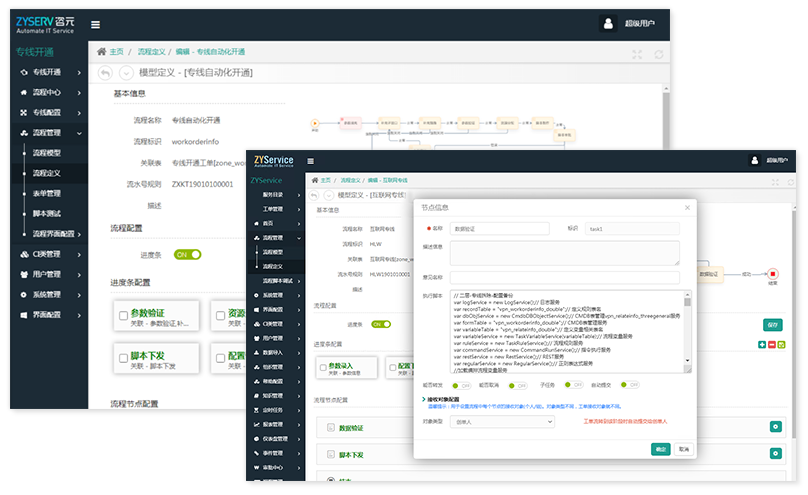Screen dimensions: 808x495
Task: Click the red minus icon under 保存
Action: pos(771,345)
